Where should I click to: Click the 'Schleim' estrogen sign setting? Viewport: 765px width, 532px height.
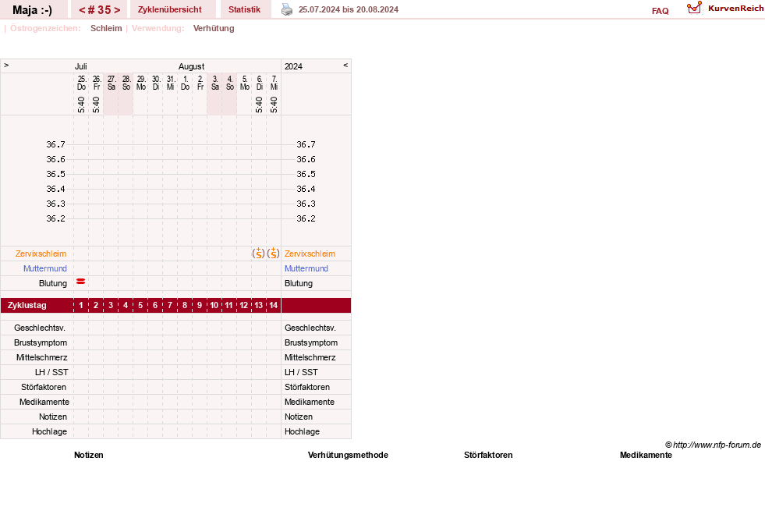[106, 28]
